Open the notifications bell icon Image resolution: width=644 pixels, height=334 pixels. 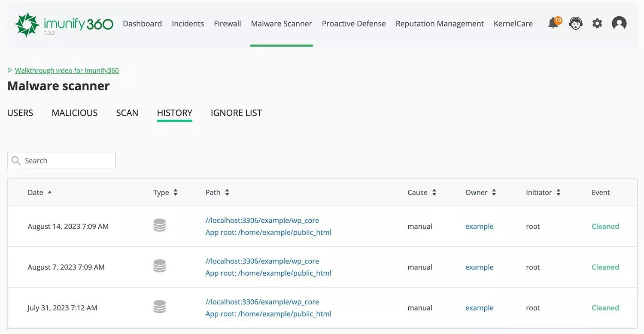553,24
